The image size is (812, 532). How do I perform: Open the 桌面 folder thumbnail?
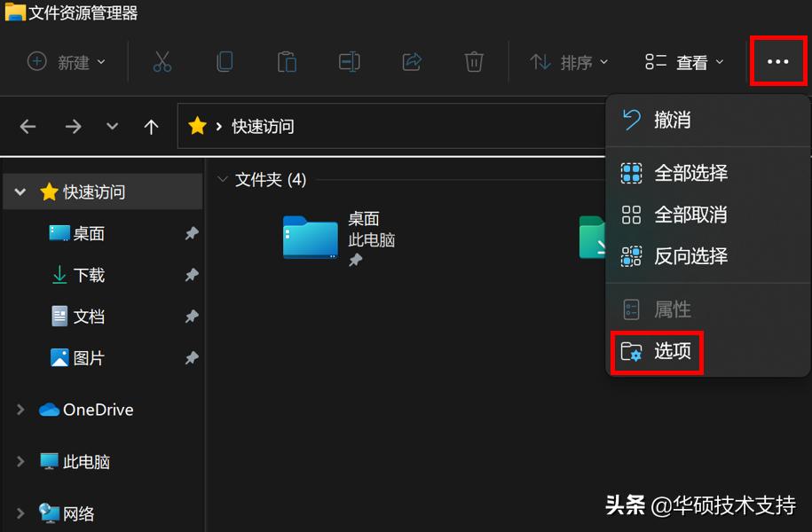point(309,238)
